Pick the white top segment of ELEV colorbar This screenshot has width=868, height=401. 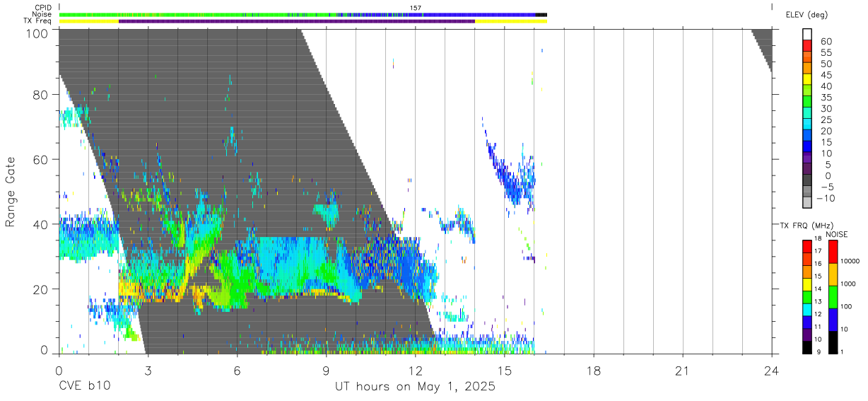[x=807, y=34]
